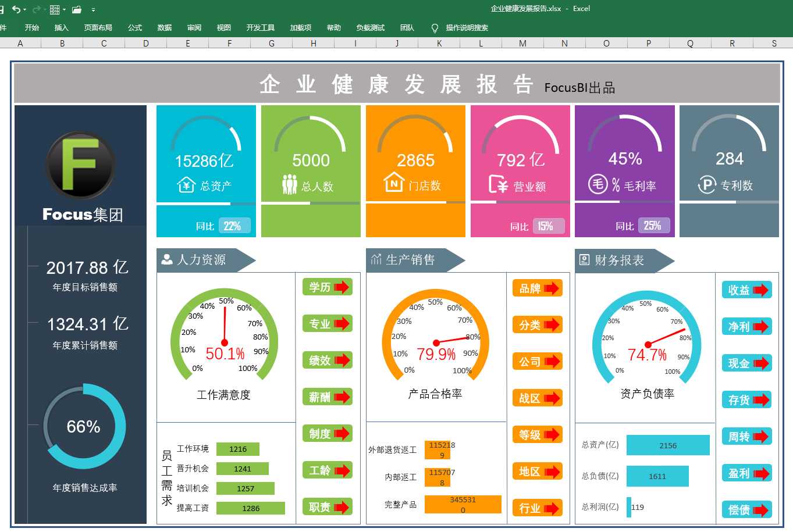Click the 工作满意度 50.1% gauge

point(224,334)
